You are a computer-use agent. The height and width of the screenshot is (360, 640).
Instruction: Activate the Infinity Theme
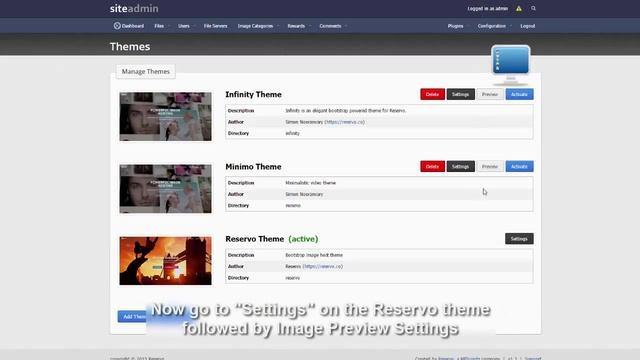(x=519, y=94)
